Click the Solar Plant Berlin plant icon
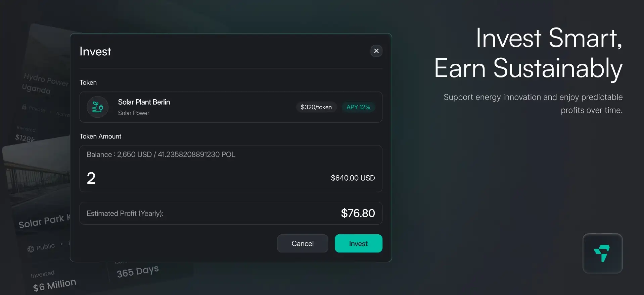This screenshot has width=644, height=295. click(97, 107)
